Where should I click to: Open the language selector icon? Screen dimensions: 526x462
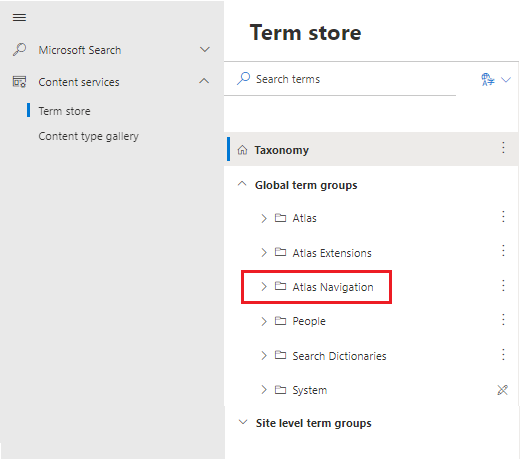488,80
